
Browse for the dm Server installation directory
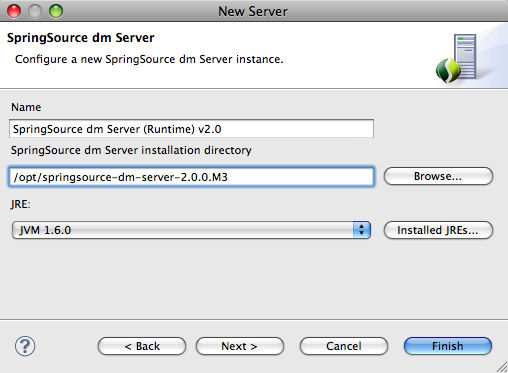point(438,176)
